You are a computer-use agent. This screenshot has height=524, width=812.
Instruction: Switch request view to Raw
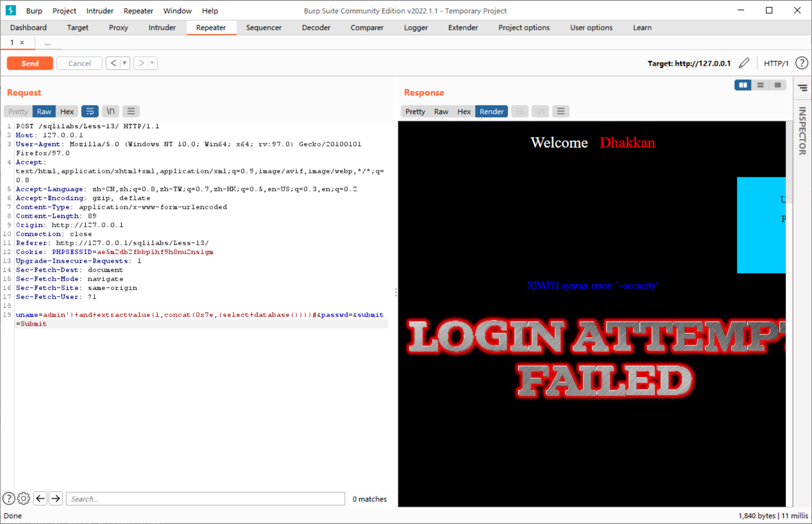pos(44,111)
